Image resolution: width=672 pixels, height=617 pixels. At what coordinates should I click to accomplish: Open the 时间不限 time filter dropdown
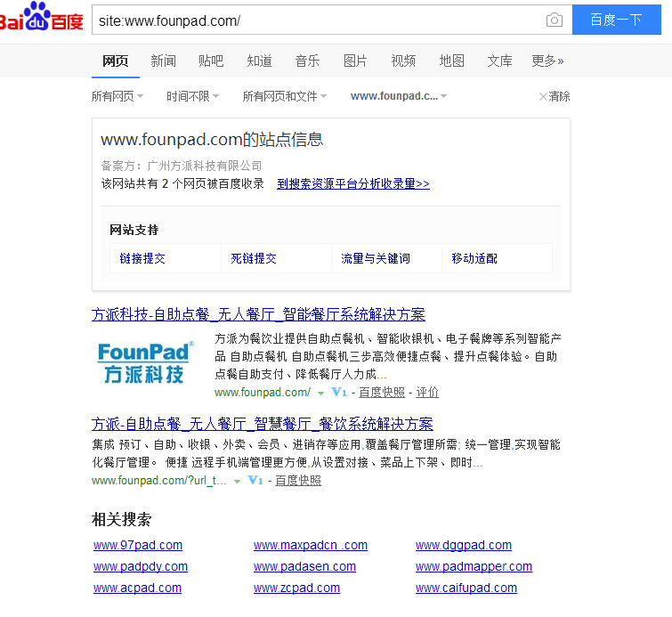[x=192, y=96]
